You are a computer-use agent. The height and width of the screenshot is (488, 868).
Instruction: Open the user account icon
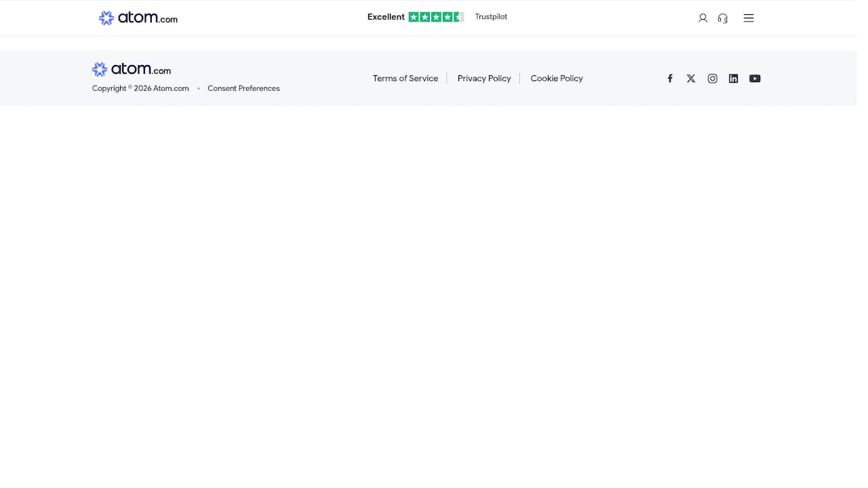703,18
